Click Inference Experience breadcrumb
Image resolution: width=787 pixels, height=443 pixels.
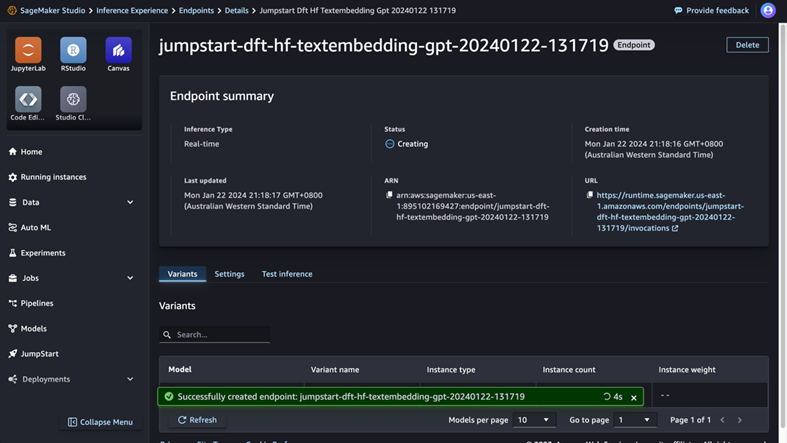pyautogui.click(x=132, y=11)
